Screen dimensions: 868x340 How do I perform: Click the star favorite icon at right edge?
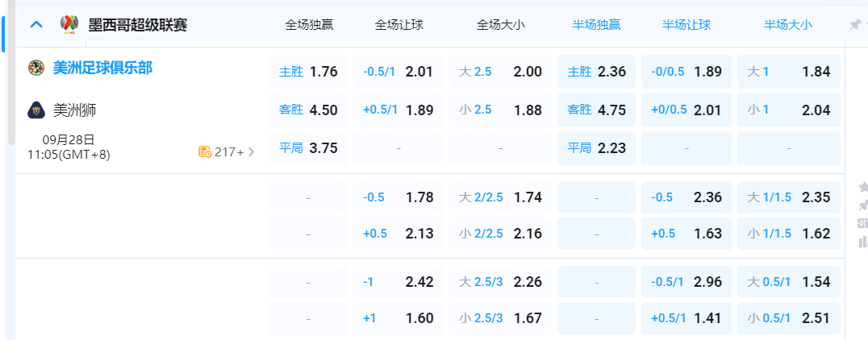click(x=863, y=187)
